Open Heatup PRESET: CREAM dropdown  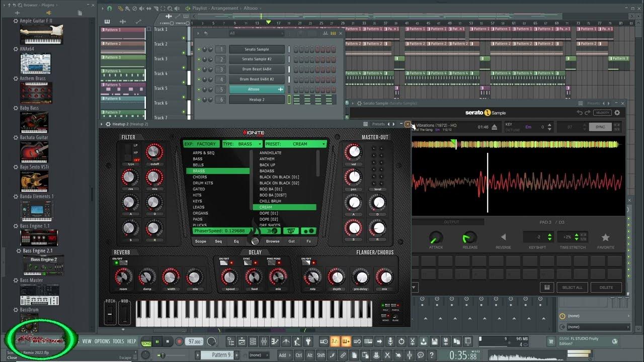point(295,144)
